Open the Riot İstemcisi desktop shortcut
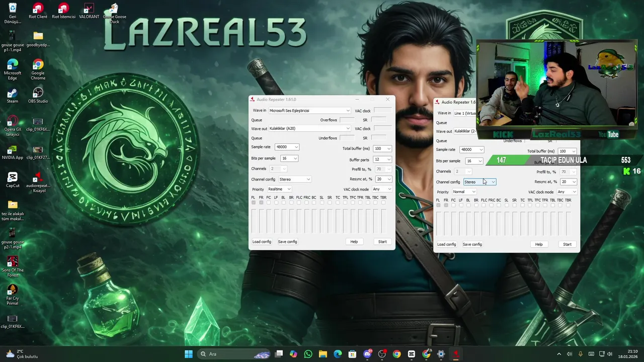This screenshot has height=362, width=644. (63, 11)
